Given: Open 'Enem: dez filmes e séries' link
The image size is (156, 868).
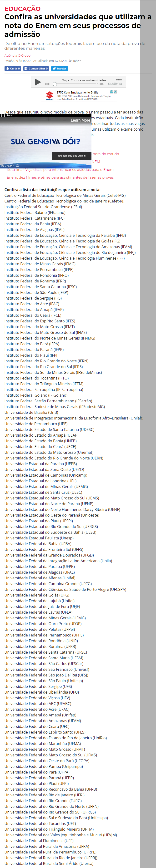Looking at the screenshot, I should coord(60,177).
